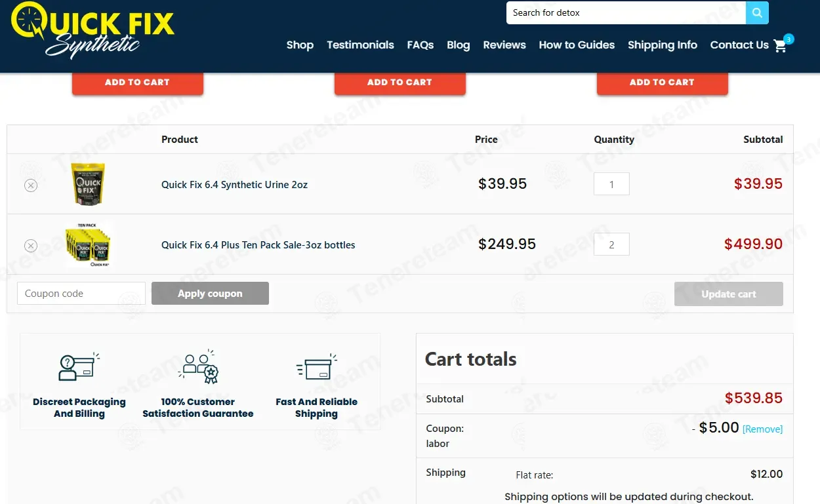The image size is (820, 504).
Task: Click the search magnifier icon button
Action: click(757, 12)
